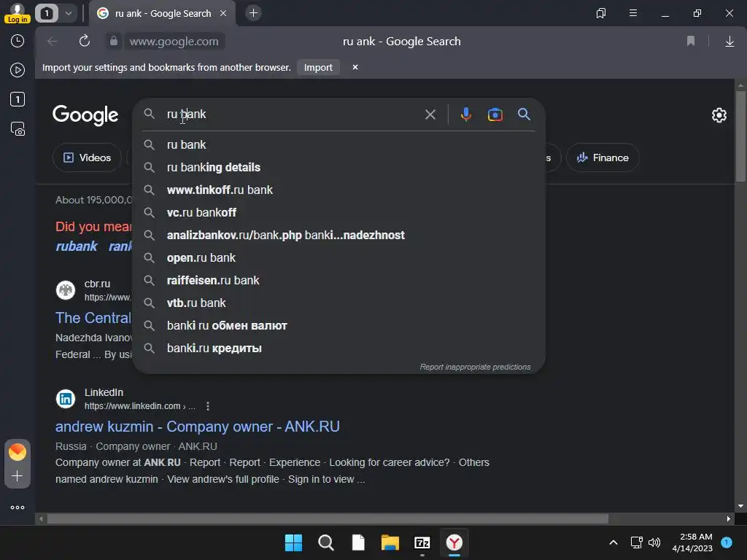Search by image with Google Lens

495,114
